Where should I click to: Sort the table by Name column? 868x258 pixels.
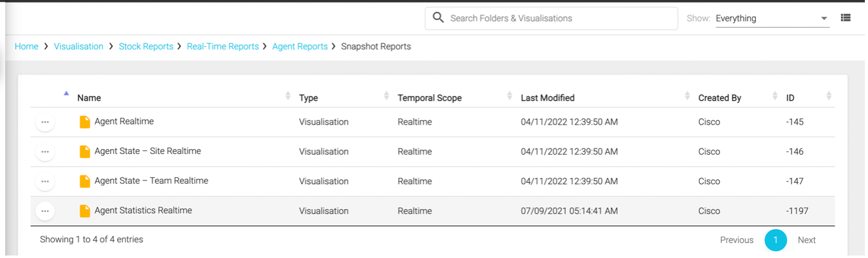[88, 98]
